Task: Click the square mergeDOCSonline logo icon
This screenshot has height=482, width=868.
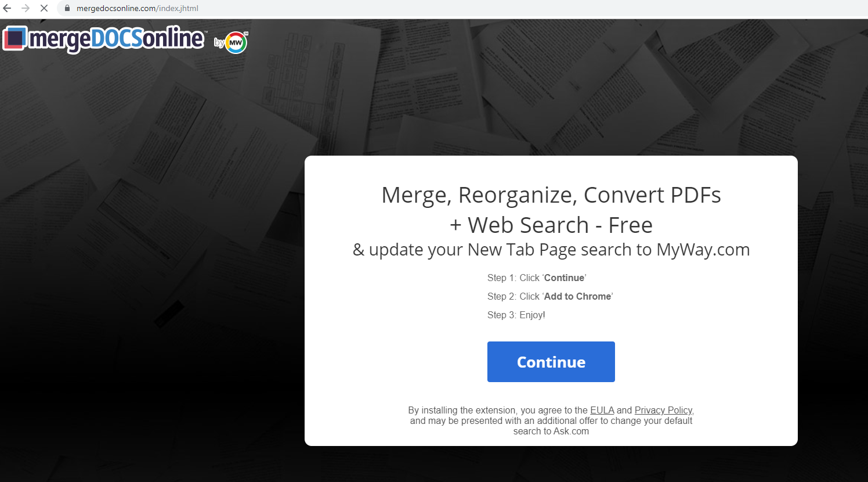Action: (15, 38)
